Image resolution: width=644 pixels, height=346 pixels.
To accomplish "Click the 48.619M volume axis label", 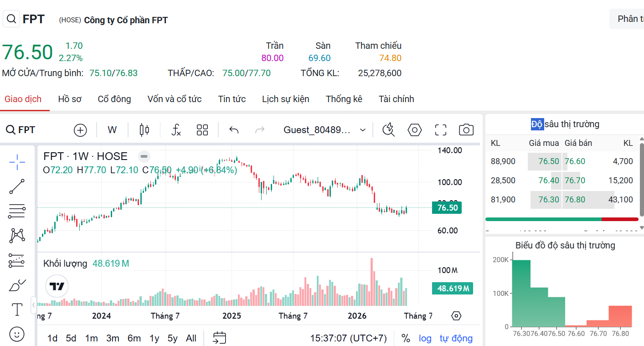I will (x=453, y=289).
